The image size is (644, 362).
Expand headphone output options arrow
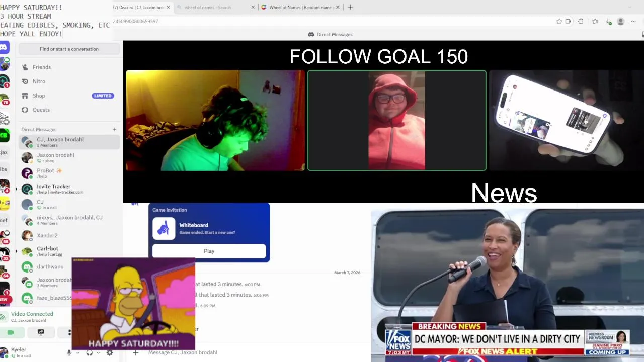point(98,353)
